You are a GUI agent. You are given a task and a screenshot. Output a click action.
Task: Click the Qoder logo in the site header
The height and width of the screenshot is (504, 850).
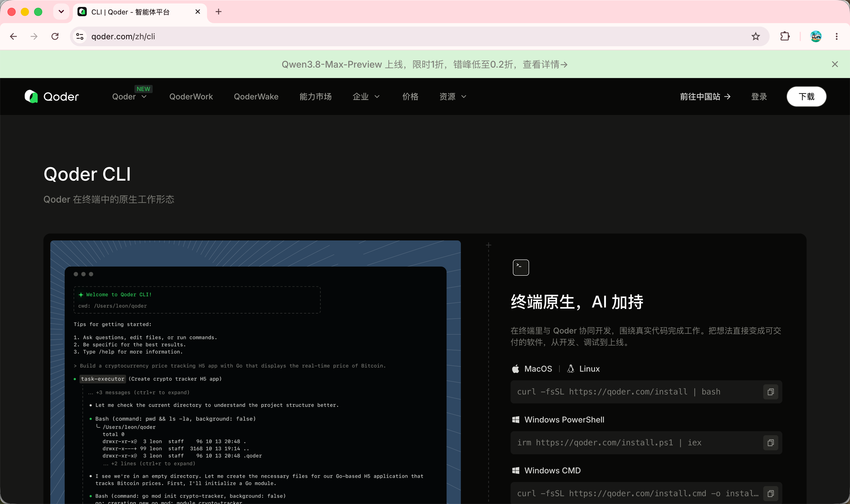52,97
